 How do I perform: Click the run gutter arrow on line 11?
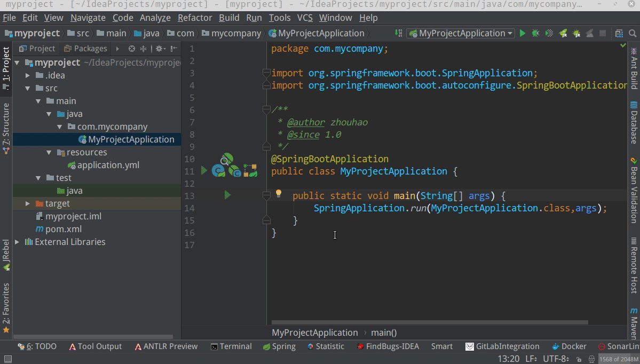[x=204, y=171]
